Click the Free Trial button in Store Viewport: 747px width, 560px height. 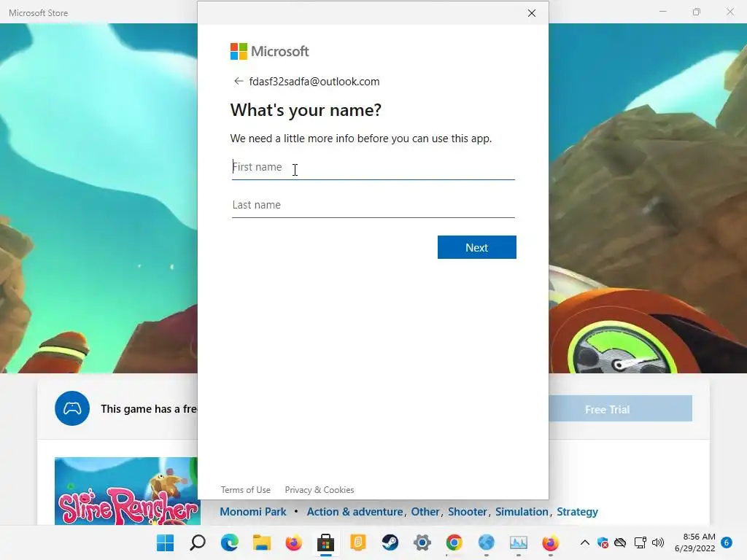[x=620, y=408]
